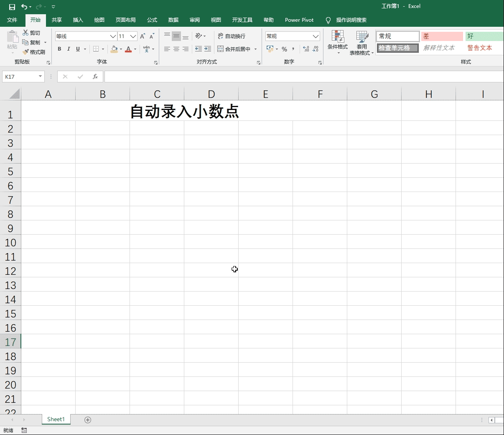Open the 公式 ribbon tab
504x435 pixels.
[152, 20]
